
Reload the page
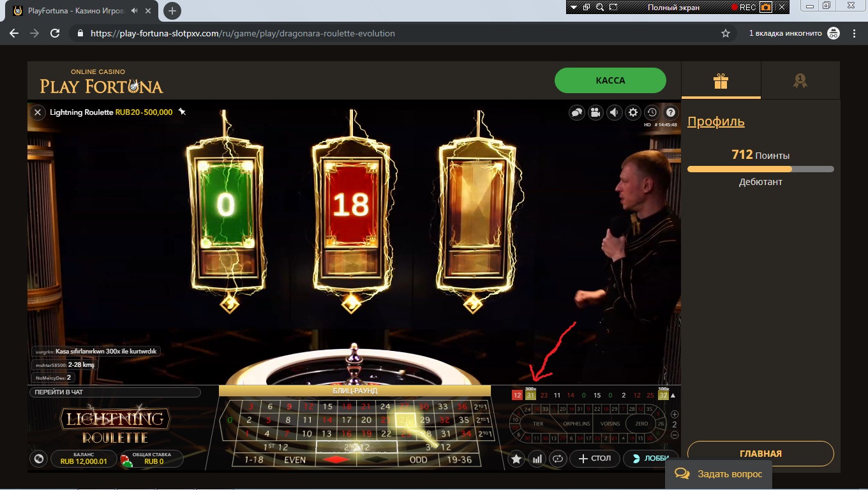click(55, 33)
